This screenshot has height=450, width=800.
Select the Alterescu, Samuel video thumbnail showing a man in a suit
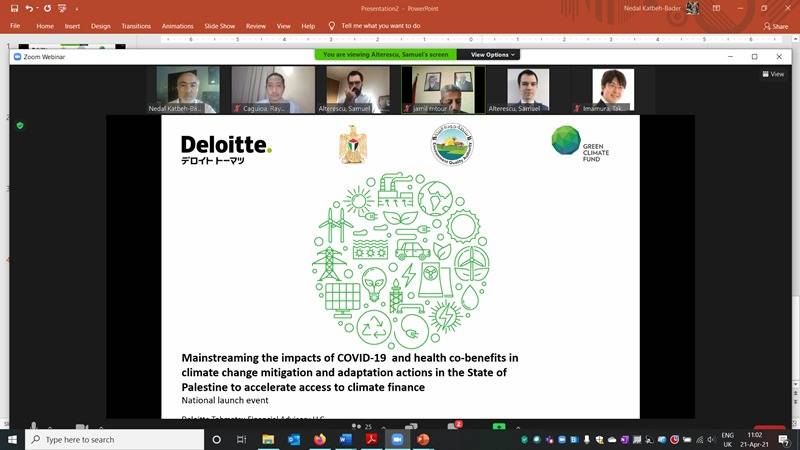pos(528,90)
